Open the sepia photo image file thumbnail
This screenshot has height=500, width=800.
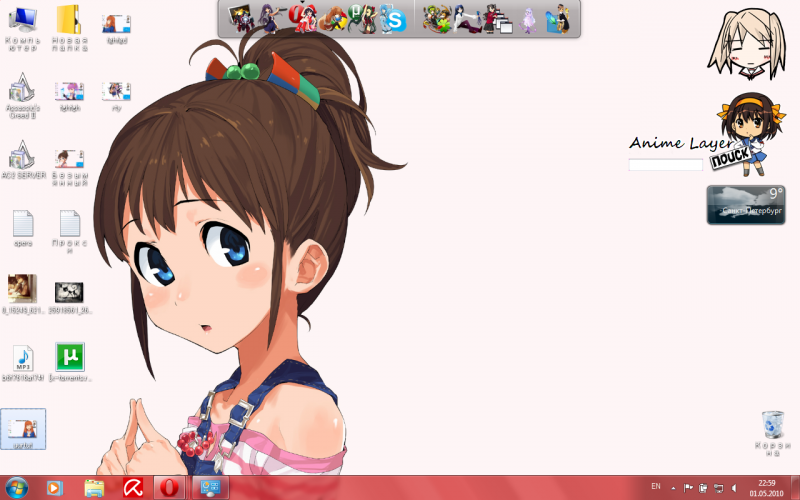22,294
